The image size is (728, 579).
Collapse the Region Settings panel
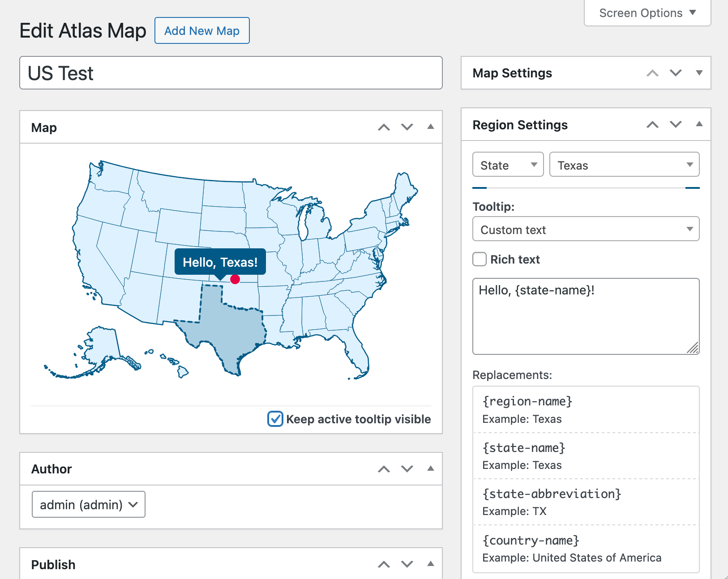point(699,124)
